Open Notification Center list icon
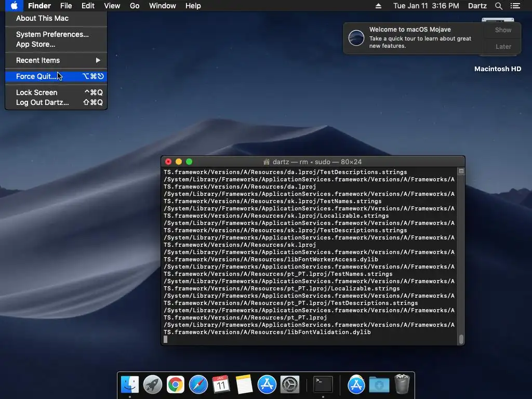 coord(515,6)
